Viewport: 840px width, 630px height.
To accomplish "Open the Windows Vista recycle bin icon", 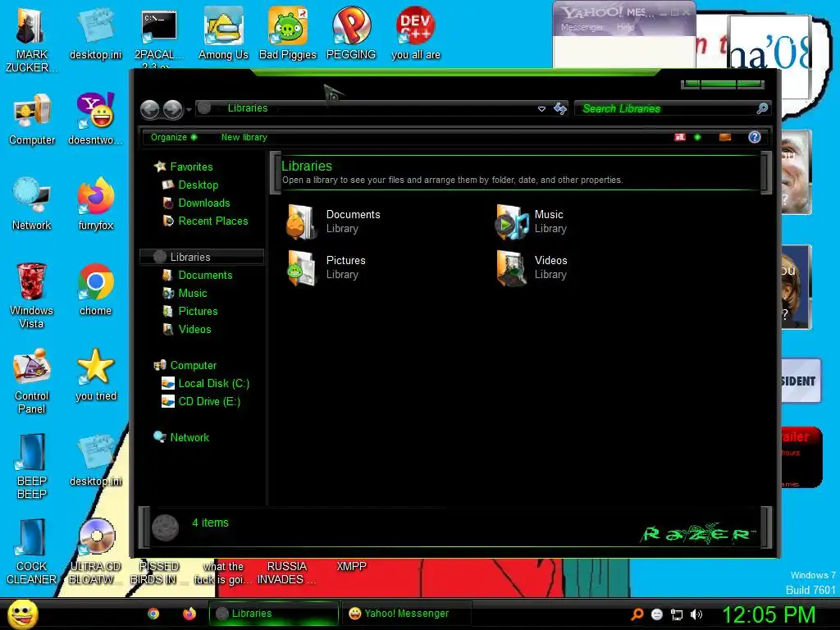I will point(32,295).
